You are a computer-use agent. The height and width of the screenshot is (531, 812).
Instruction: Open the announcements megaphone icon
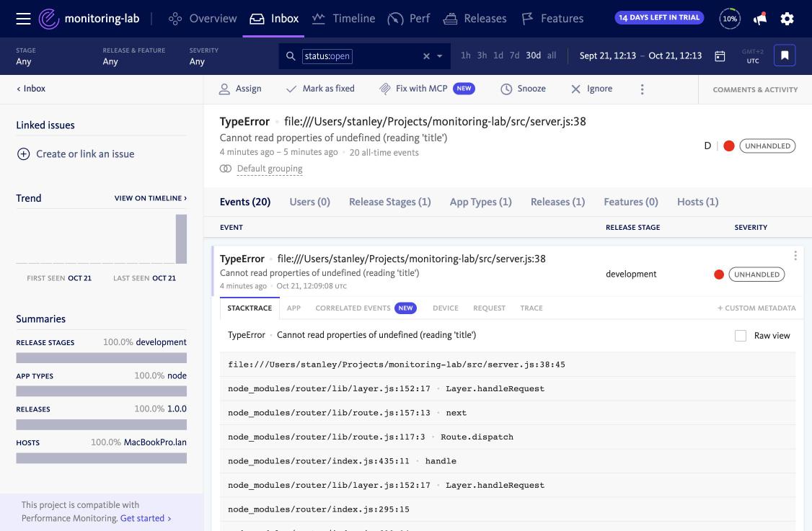pos(759,19)
